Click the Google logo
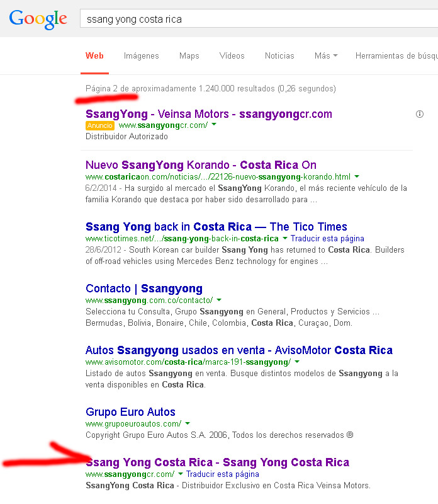 38,20
